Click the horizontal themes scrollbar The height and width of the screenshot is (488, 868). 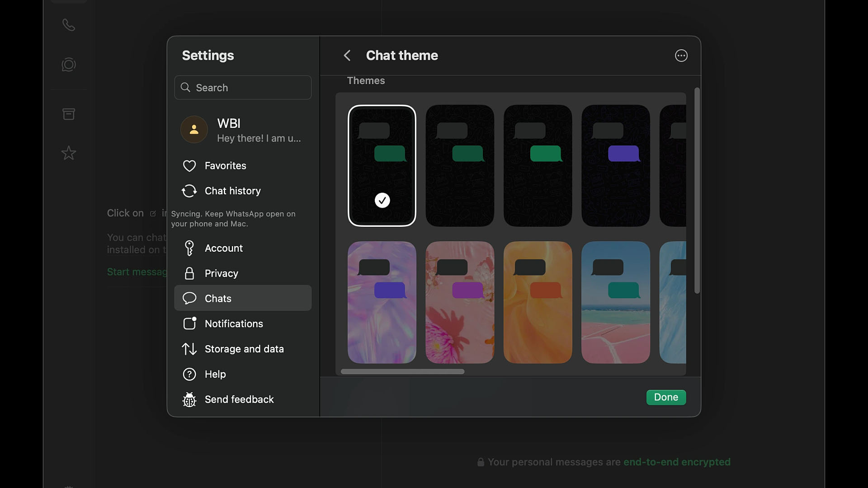coord(402,371)
